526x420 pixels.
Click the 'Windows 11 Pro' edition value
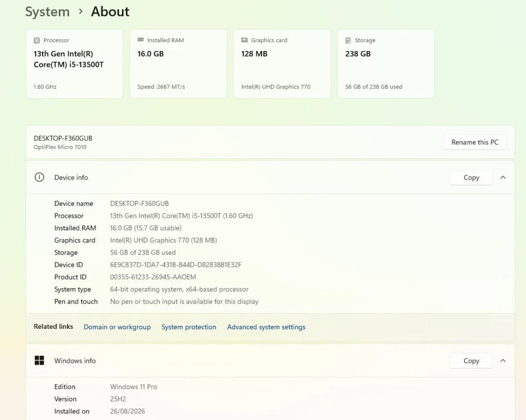coord(134,387)
